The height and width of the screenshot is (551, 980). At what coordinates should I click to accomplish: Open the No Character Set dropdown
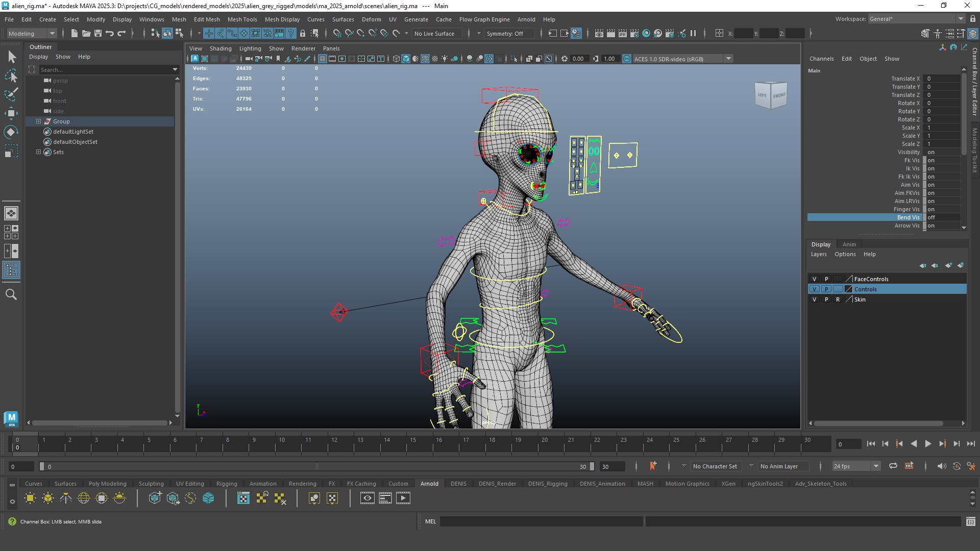click(x=715, y=466)
